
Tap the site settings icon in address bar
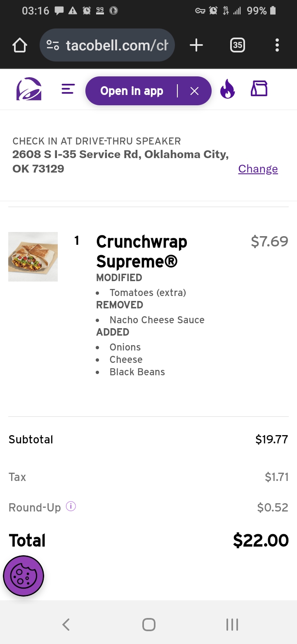(x=53, y=45)
